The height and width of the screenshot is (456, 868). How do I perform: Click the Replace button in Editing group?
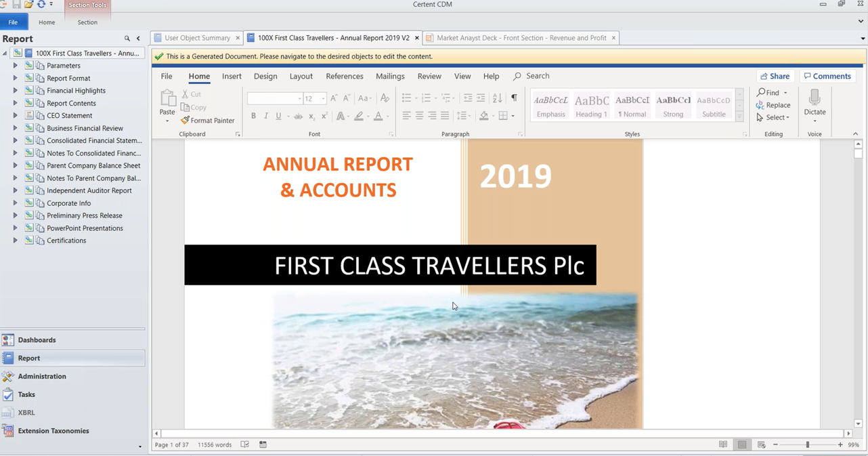(x=773, y=105)
